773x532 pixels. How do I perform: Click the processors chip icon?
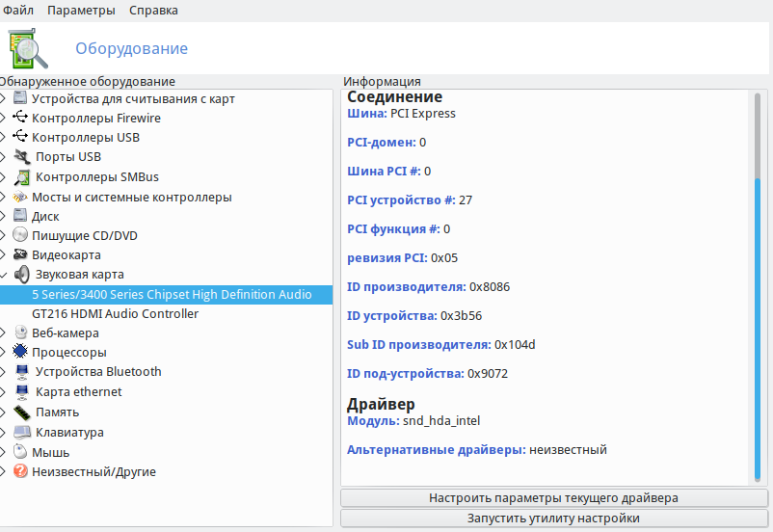point(20,353)
